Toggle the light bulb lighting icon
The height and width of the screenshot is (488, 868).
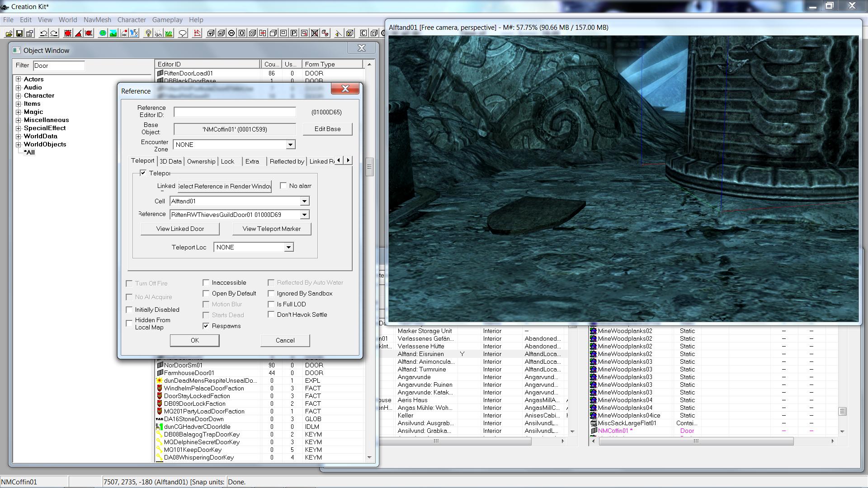pos(148,33)
